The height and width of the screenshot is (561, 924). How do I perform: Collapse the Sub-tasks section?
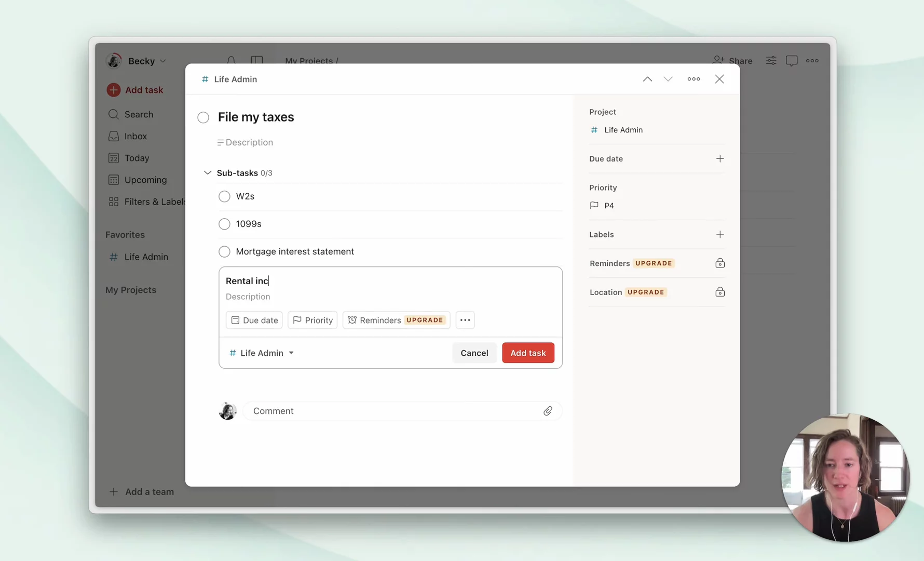(208, 173)
